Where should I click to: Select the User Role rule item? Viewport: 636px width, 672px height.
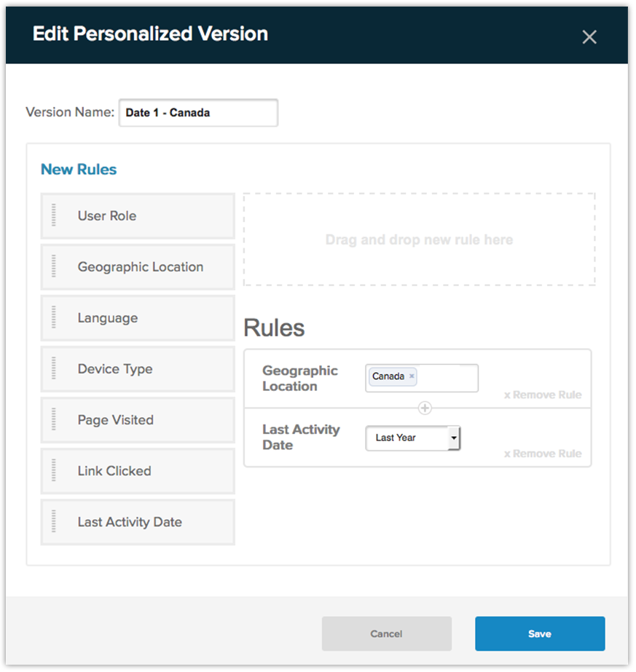pos(138,216)
